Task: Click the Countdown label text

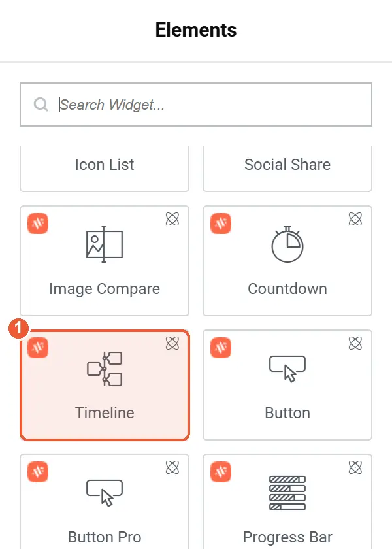Action: 287,289
